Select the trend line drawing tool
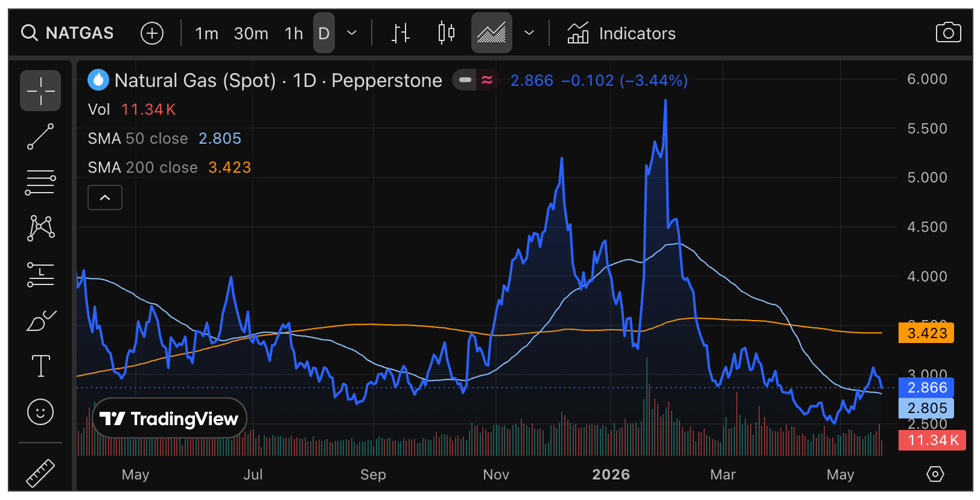 tap(40, 136)
